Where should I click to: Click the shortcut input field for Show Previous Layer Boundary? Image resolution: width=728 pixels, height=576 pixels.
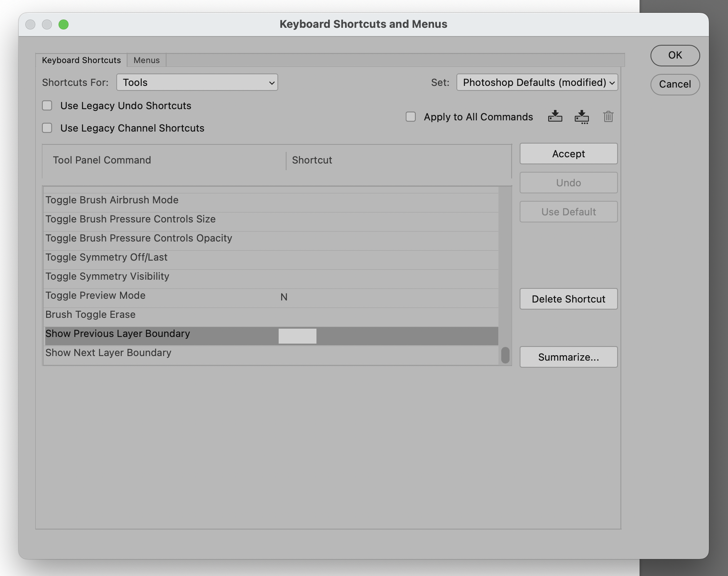[297, 336]
